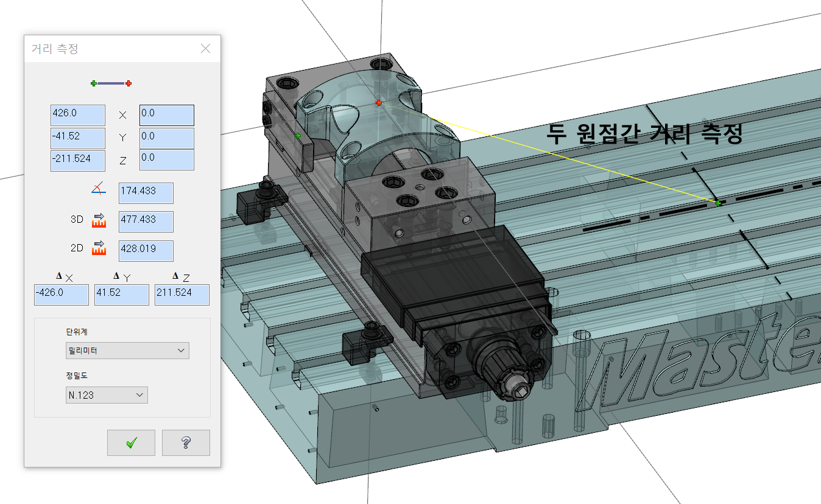The image size is (821, 504).
Task: Click the second point Y field showing 0.0
Action: tap(167, 138)
